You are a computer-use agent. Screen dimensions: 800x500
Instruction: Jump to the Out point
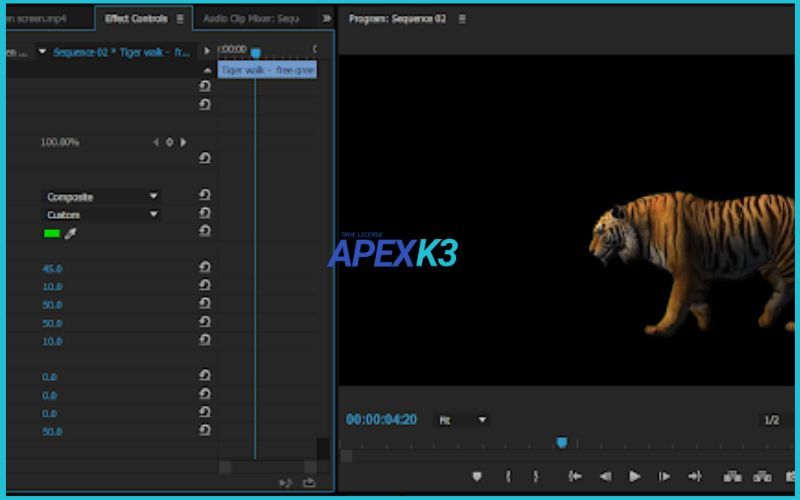click(693, 477)
